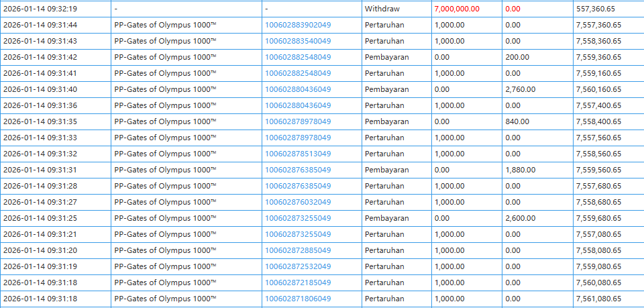
Task: Open transaction link 100602883902049
Action: tap(298, 25)
